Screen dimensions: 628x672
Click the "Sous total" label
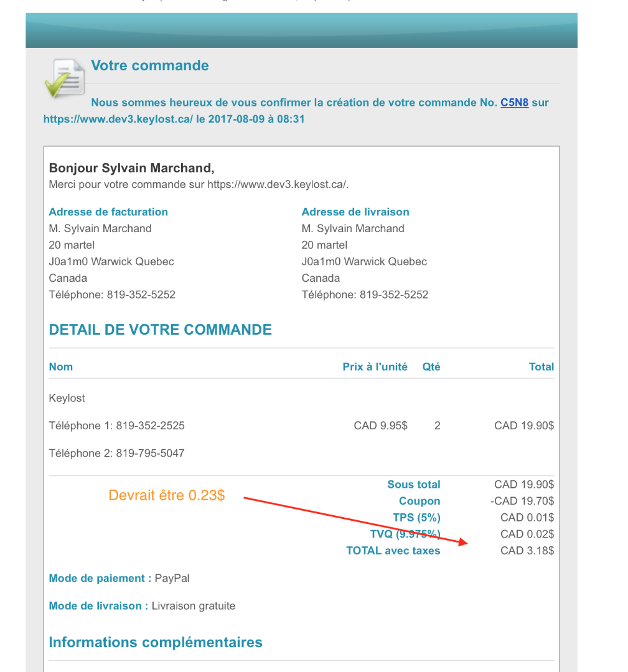pos(413,485)
